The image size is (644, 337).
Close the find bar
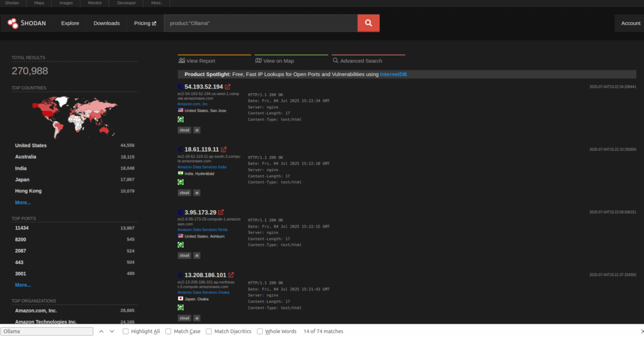point(642,331)
